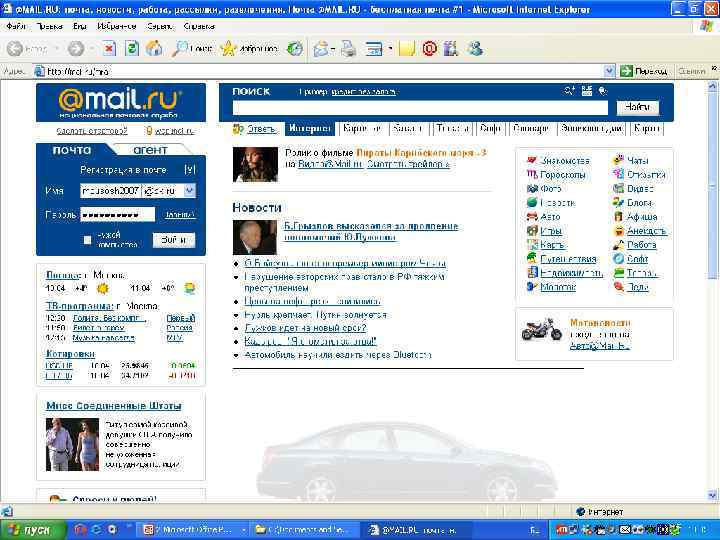720x540 pixels.
Task: Open the Файл menu
Action: (16, 26)
